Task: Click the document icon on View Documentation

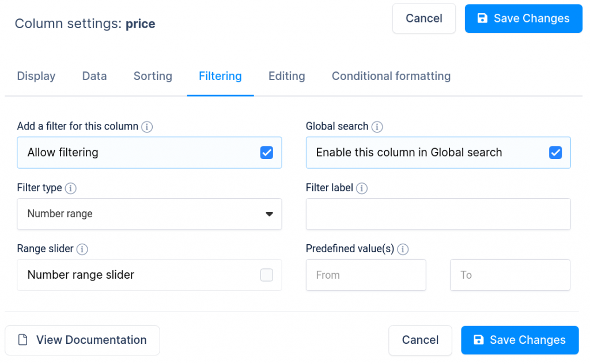Action: 22,340
